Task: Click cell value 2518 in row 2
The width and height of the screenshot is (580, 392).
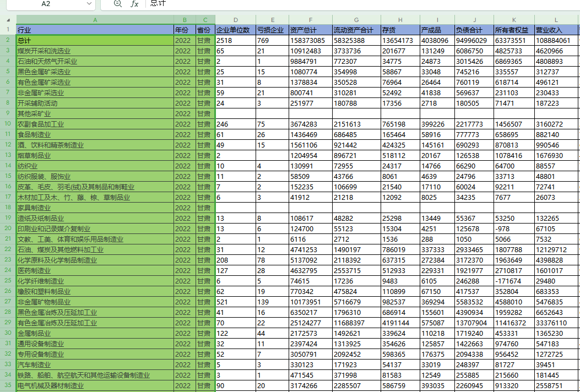Action: [x=236, y=40]
